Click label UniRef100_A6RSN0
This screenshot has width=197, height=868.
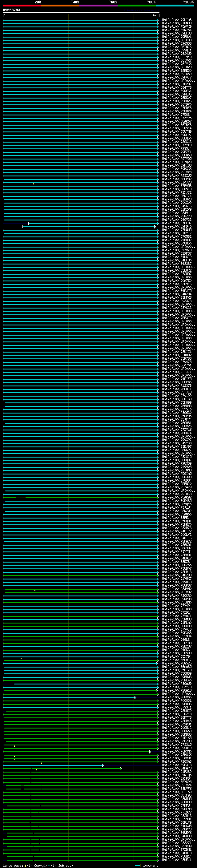177,751
